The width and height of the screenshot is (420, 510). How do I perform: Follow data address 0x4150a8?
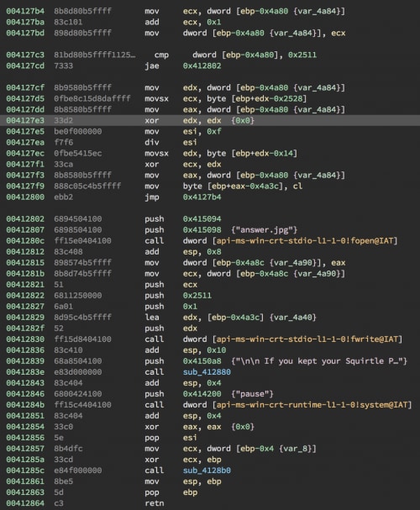pos(202,361)
